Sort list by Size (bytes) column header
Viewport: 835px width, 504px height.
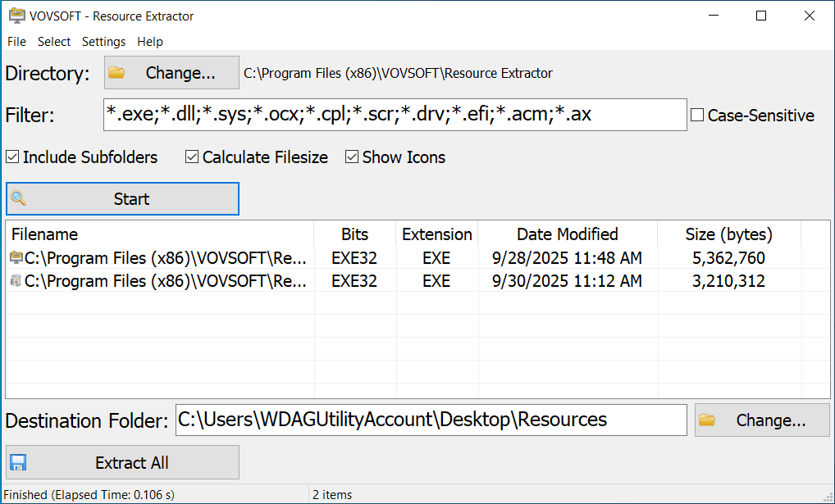(728, 234)
